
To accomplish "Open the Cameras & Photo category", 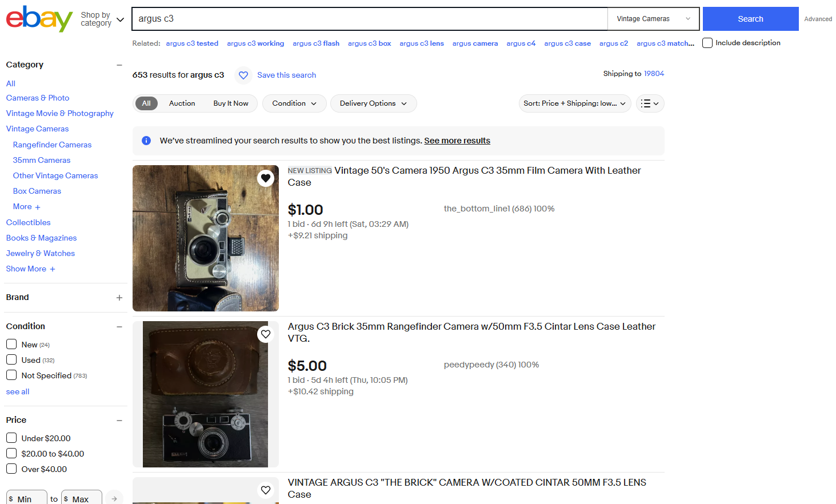I will click(38, 98).
